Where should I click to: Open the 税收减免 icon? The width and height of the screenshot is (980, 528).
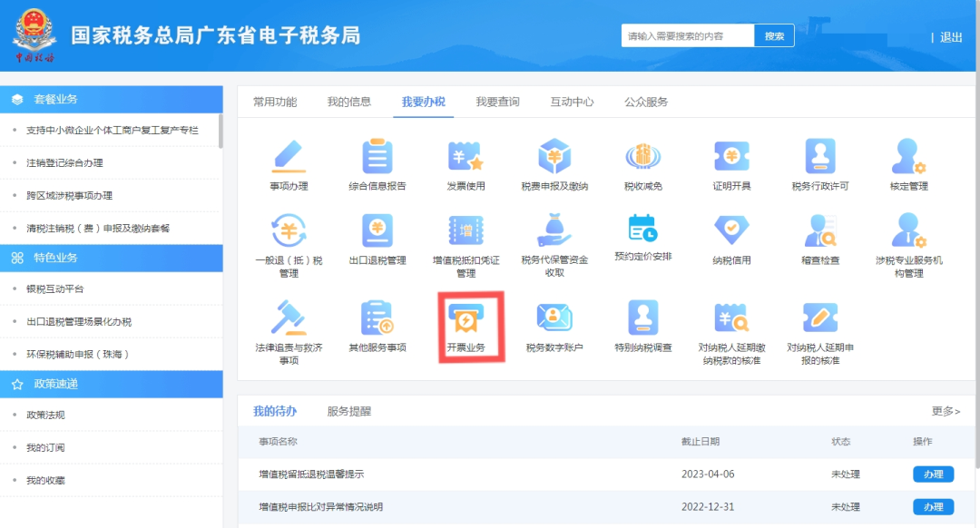(643, 156)
